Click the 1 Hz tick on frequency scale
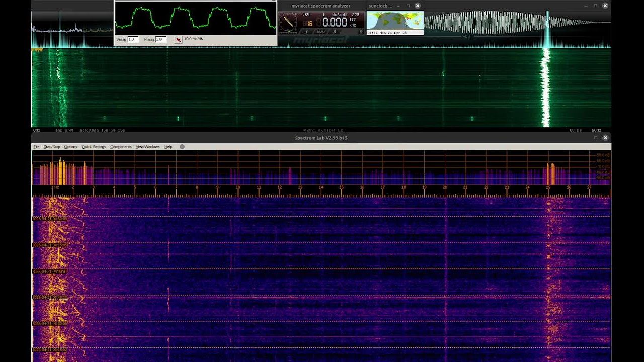 point(55,187)
